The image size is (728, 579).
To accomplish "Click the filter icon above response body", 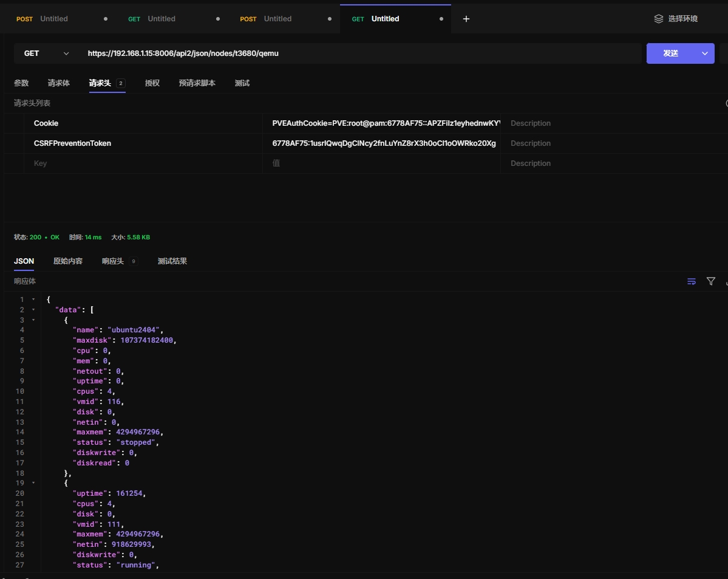I will [711, 281].
